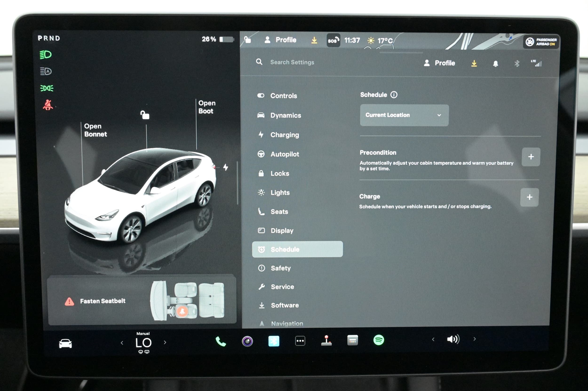This screenshot has width=588, height=391.
Task: Open the Calendar app in dock
Action: pyautogui.click(x=353, y=340)
